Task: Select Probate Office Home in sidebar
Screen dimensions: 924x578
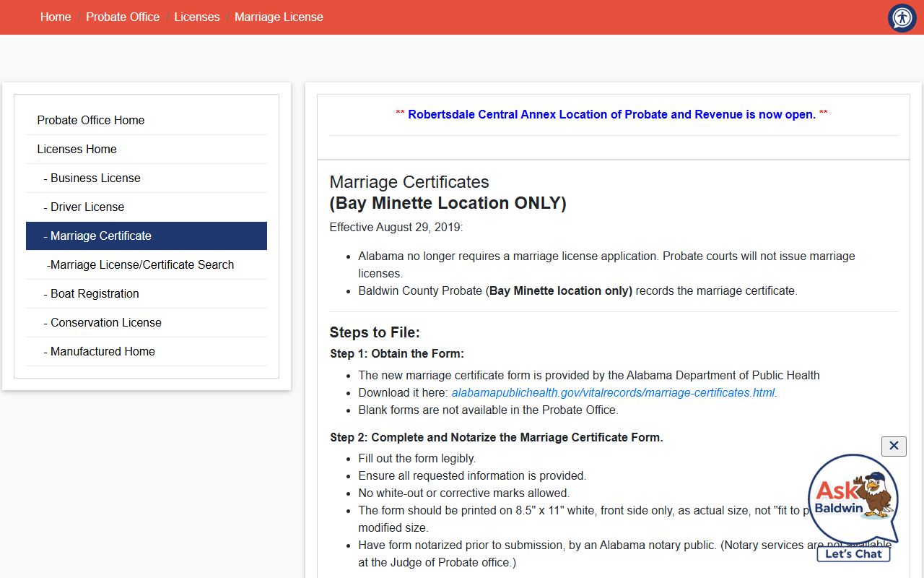Action: click(x=147, y=120)
